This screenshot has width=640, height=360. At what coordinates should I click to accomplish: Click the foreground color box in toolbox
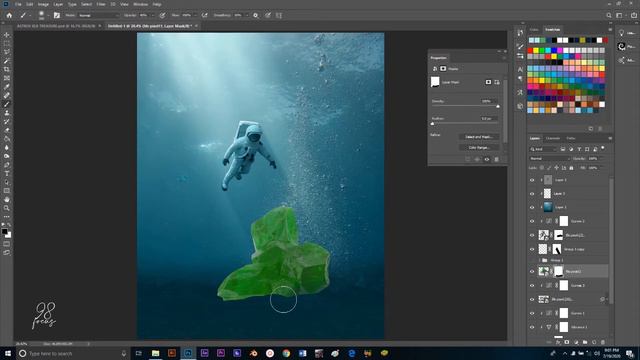4,231
